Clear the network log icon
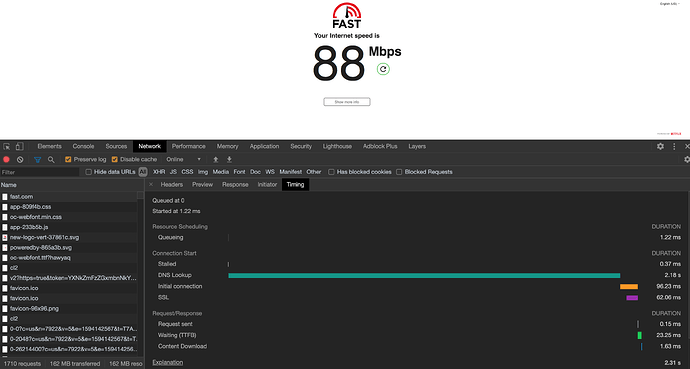The height and width of the screenshot is (369, 690). (20, 160)
